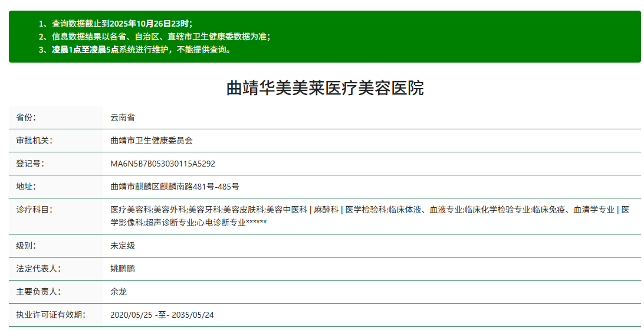Screen dimensions: 644x336
Task: Click the 法定代表人 field label
Action: click(x=38, y=269)
